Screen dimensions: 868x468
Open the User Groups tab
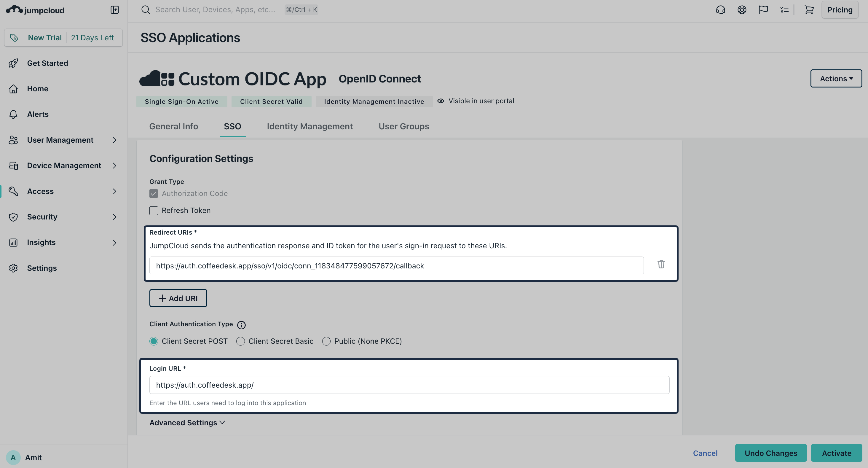point(403,126)
